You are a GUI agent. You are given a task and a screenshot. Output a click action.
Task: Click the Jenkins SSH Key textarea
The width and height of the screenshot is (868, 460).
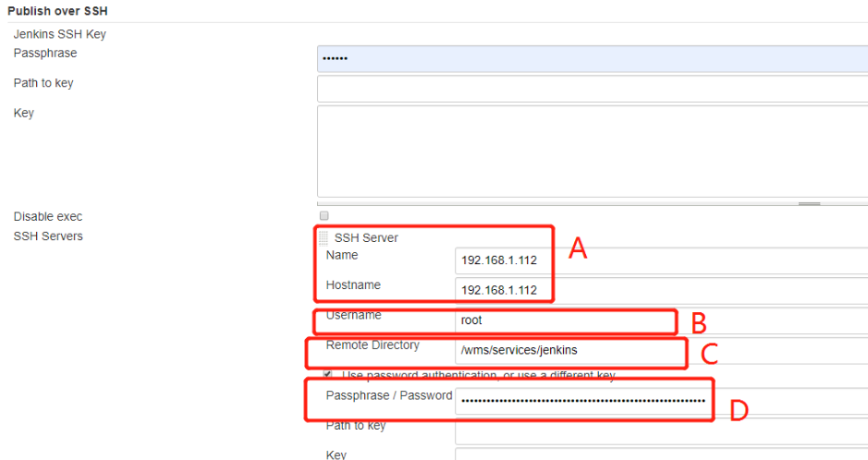593,151
